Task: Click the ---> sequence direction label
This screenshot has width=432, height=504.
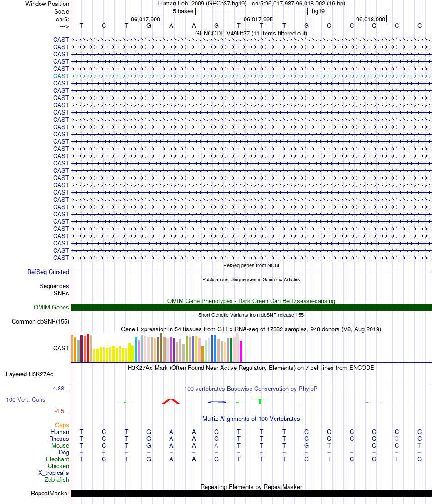Action: [x=64, y=26]
